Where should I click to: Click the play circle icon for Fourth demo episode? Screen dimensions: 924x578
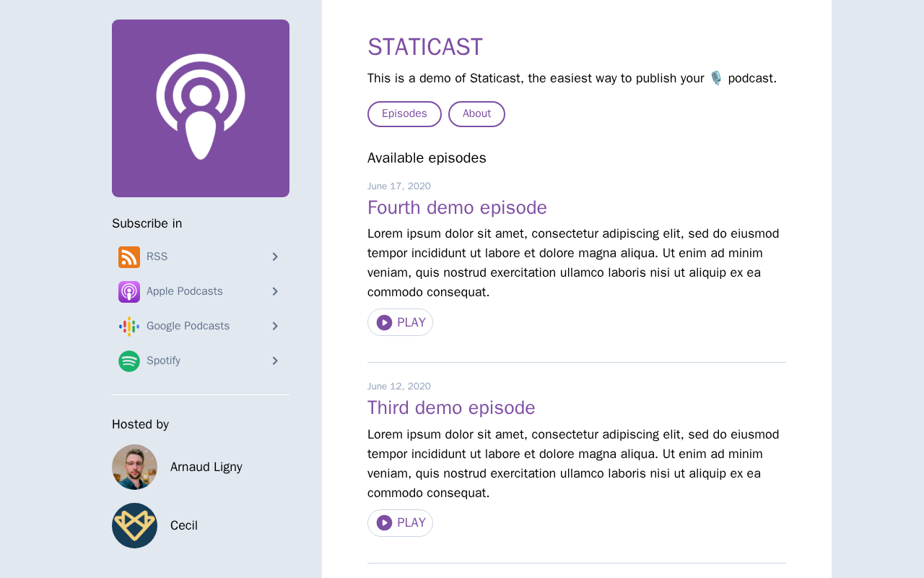(x=385, y=323)
